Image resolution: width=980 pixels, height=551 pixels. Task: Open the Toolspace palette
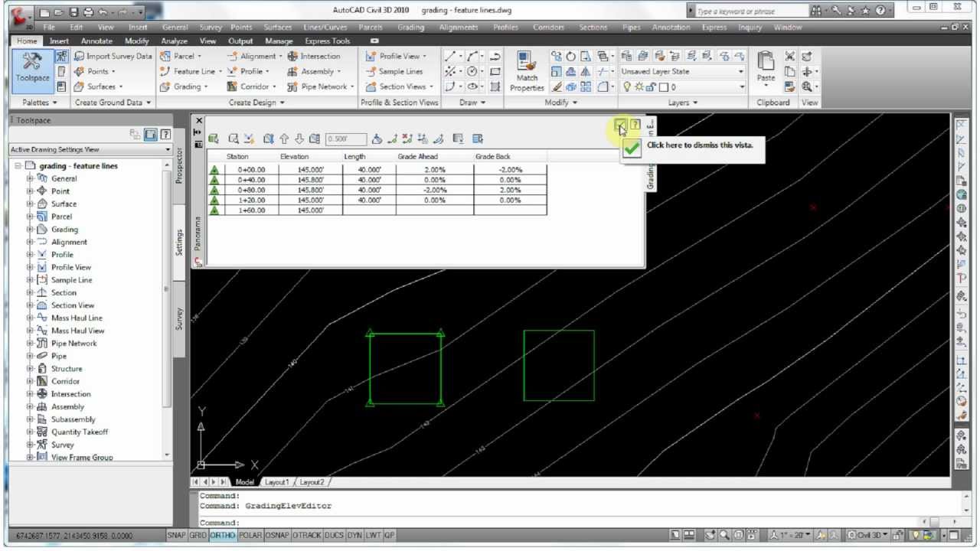31,69
